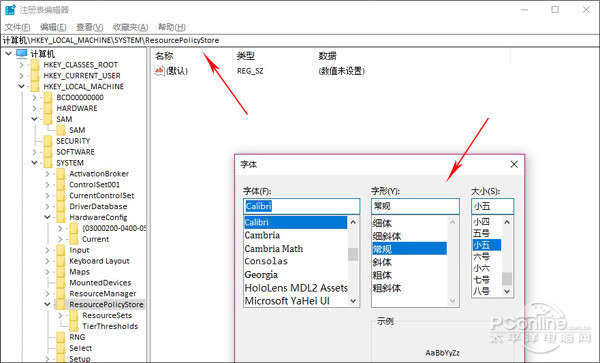Viewport: 600px width, 363px height.
Task: Expand the BCD00000000 key
Action: [x=34, y=98]
